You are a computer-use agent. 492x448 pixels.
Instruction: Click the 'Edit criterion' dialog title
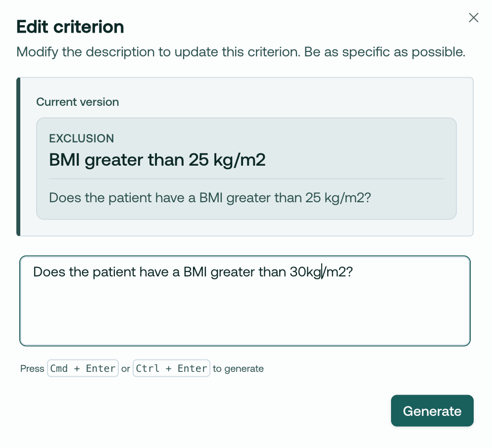point(70,27)
